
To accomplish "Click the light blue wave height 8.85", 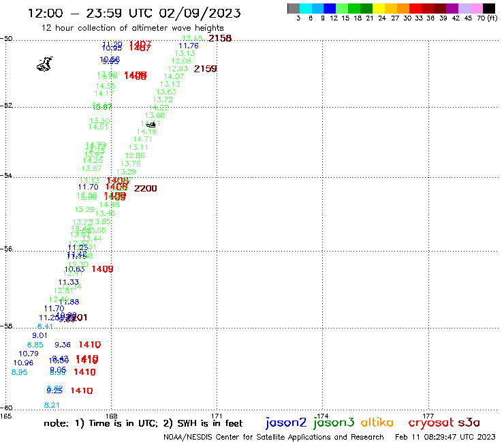I will pos(35,345).
